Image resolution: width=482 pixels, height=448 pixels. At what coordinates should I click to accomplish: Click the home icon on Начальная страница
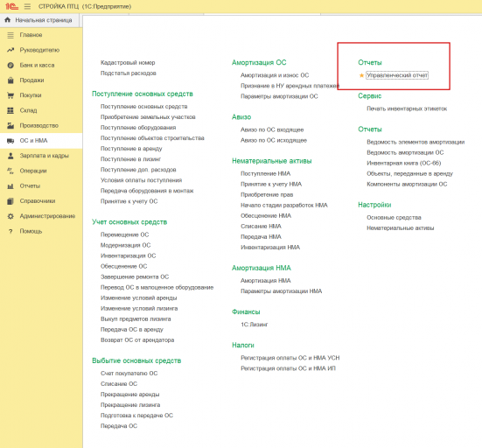click(x=8, y=20)
